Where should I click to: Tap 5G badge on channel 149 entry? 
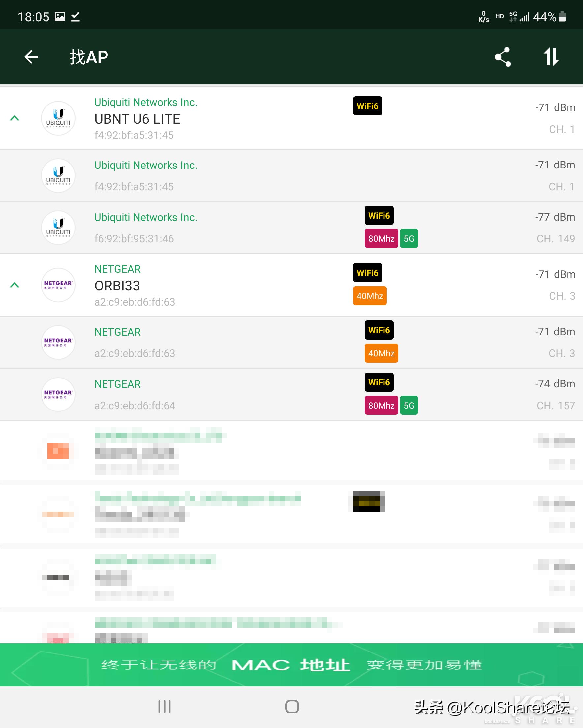pyautogui.click(x=409, y=238)
